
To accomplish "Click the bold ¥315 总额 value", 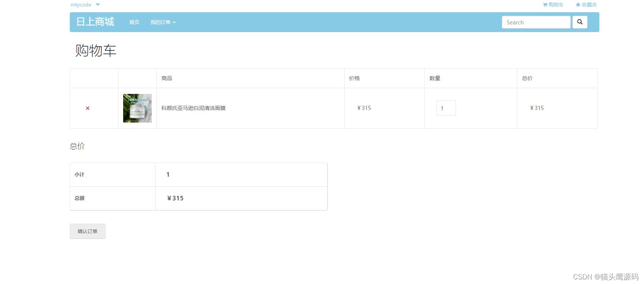I will point(175,198).
